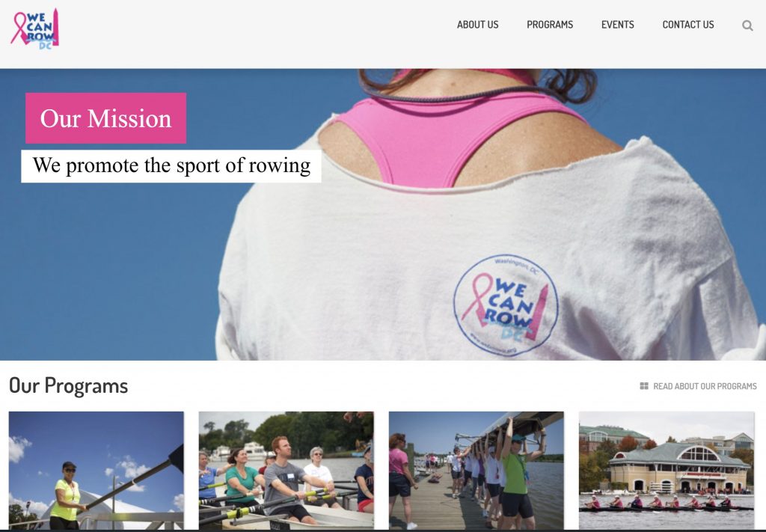The width and height of the screenshot is (766, 532).
Task: Click the circular We Can Row shirt emblem
Action: (506, 305)
